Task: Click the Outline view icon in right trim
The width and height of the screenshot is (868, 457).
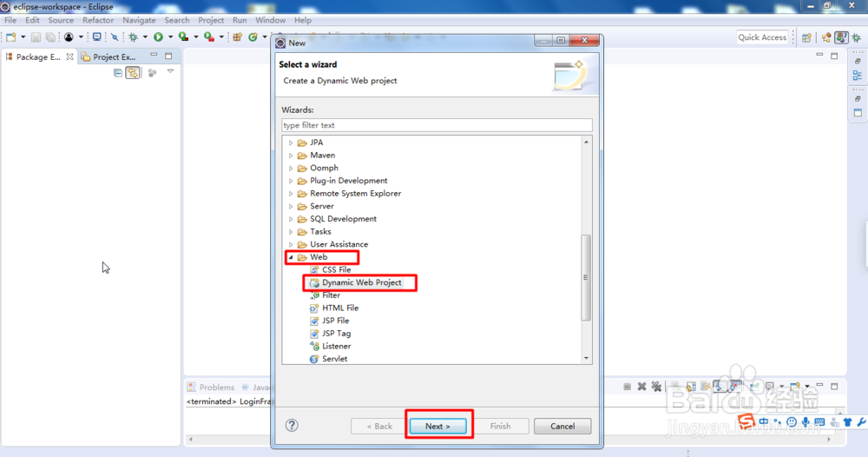Action: coord(858,75)
